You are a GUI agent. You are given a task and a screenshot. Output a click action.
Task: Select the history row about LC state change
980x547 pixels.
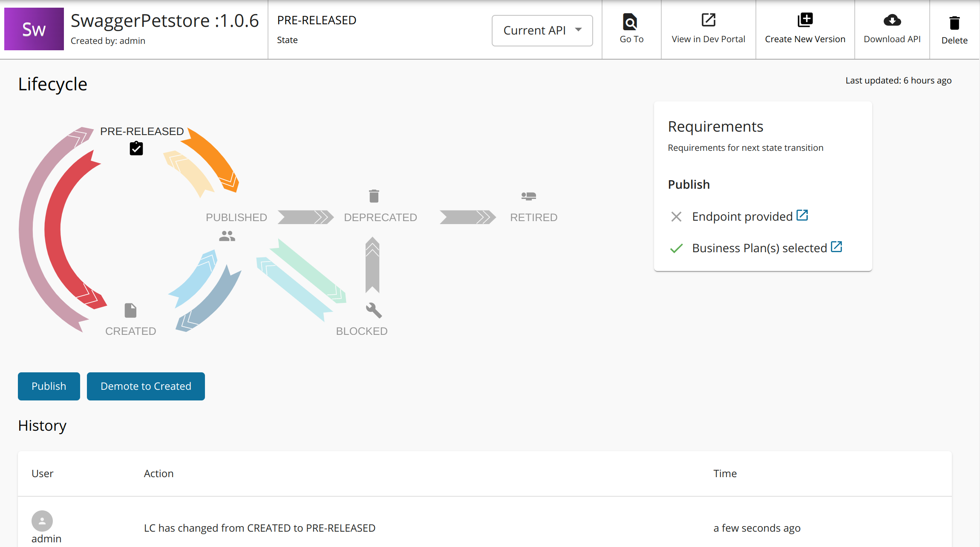pos(259,527)
